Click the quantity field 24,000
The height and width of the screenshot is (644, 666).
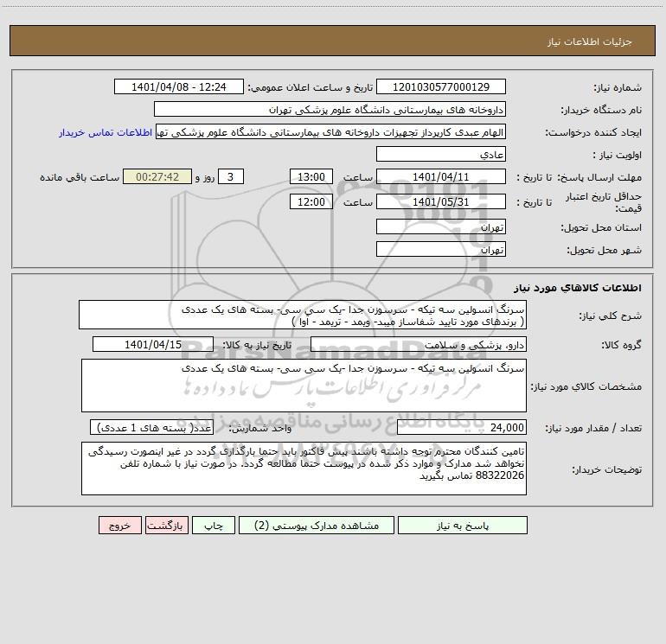click(462, 428)
